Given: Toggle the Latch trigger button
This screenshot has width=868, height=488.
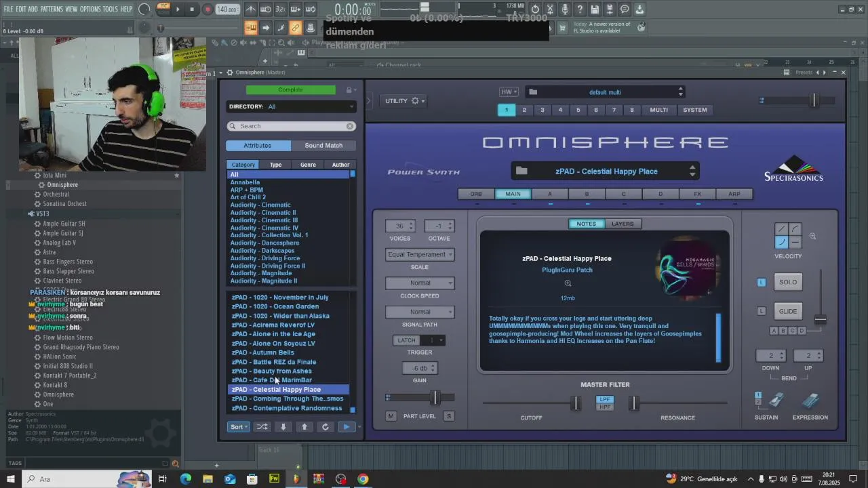Looking at the screenshot, I should [x=406, y=340].
